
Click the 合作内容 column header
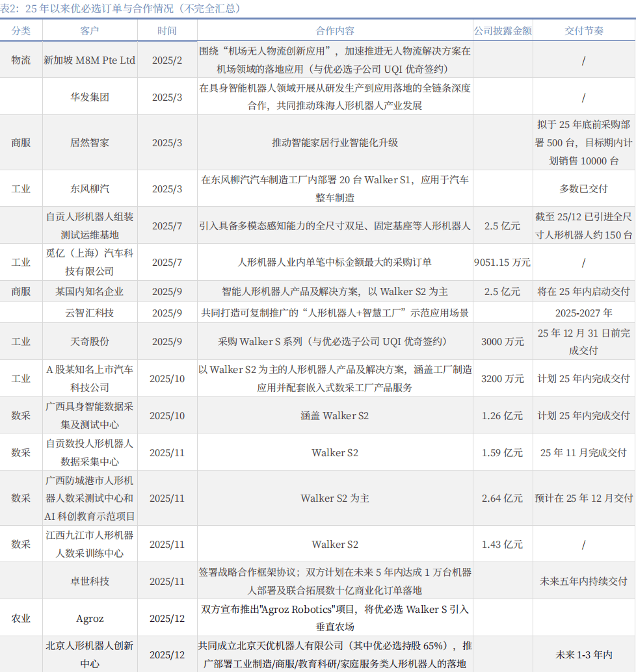335,31
